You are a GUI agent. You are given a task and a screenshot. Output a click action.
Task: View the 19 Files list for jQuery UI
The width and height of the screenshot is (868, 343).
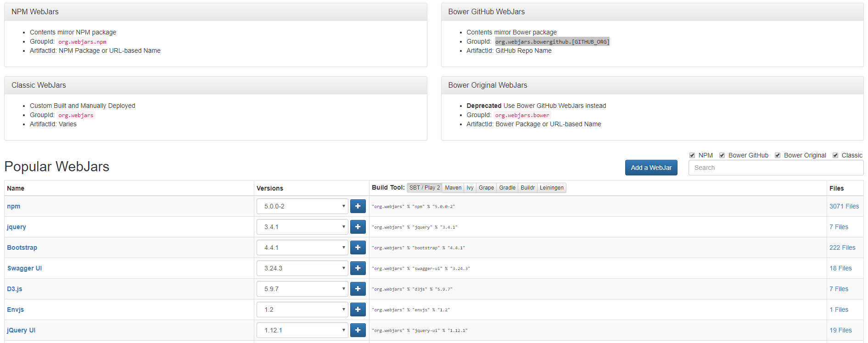pos(840,330)
